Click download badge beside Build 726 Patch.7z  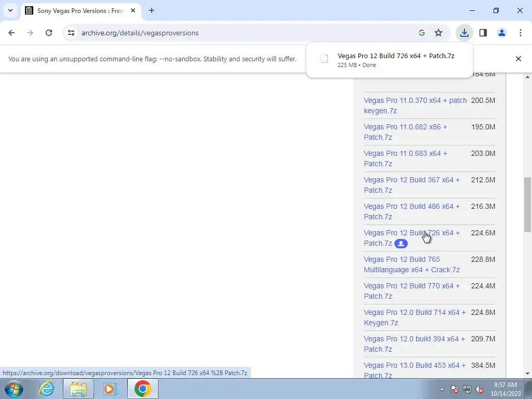tap(401, 244)
